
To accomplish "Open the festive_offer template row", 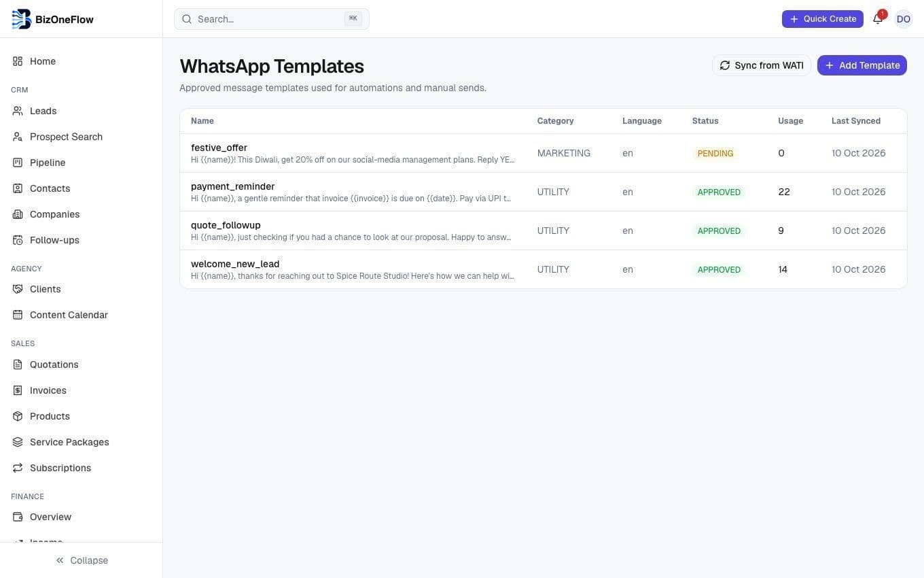I will 544,153.
